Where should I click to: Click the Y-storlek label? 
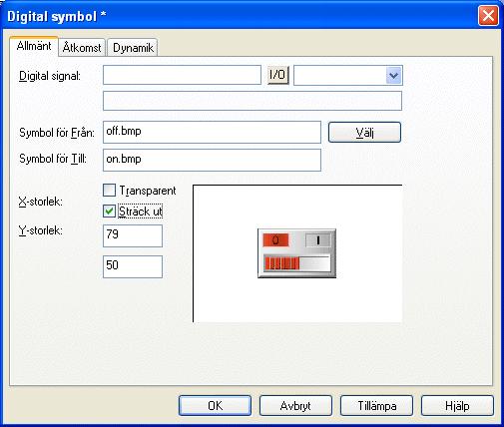[41, 230]
